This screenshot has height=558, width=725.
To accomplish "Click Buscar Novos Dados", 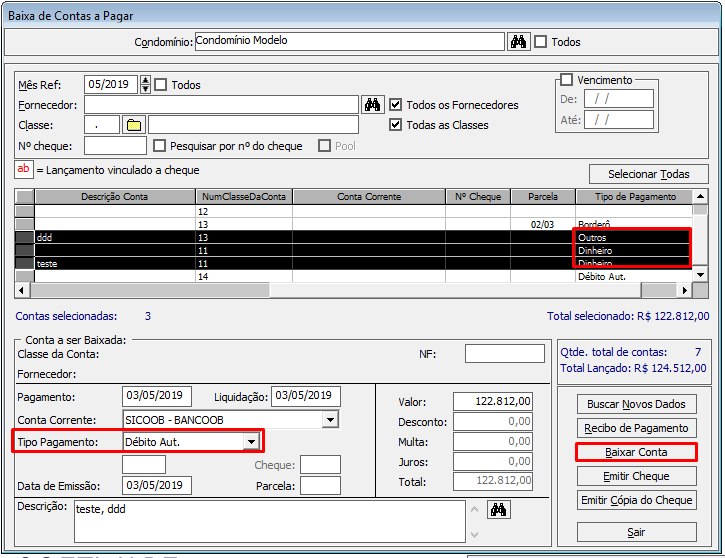I will click(x=636, y=404).
